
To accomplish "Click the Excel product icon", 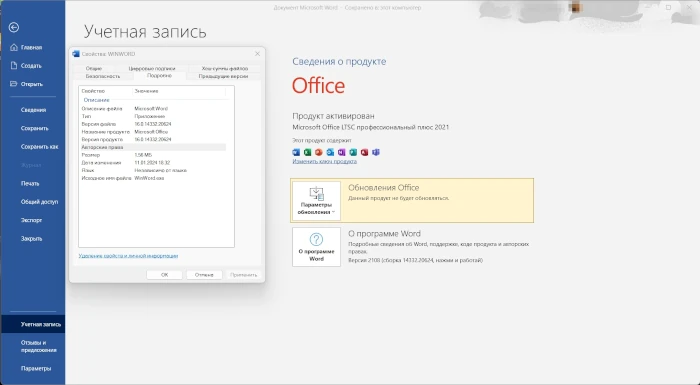I will coord(308,152).
